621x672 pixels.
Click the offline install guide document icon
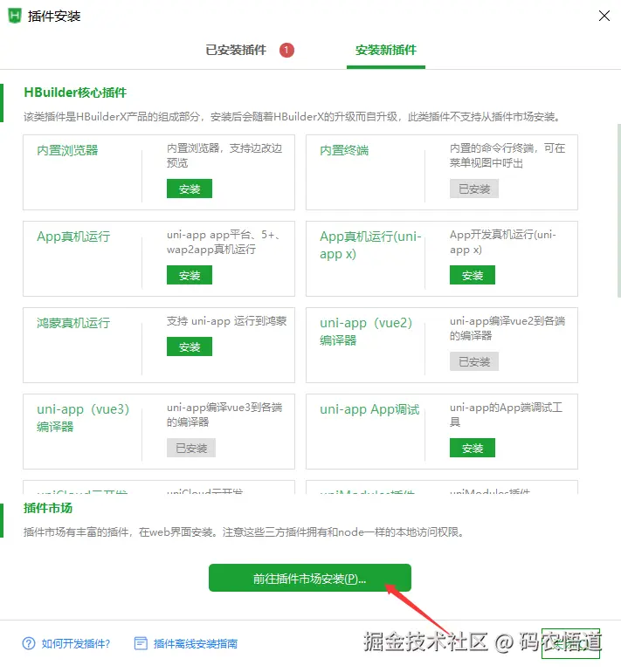[141, 643]
